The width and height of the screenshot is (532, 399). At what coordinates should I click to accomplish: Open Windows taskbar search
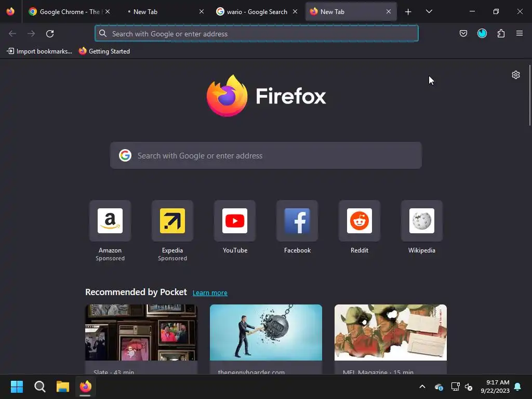(39, 387)
